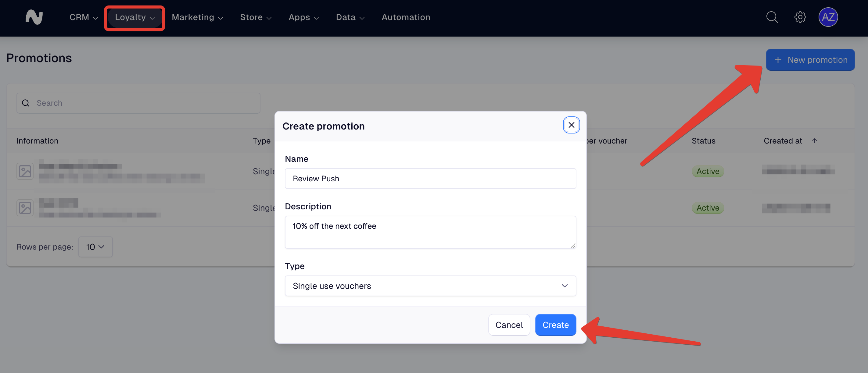Open the settings gear icon
Screen dimensions: 868x373
point(800,17)
